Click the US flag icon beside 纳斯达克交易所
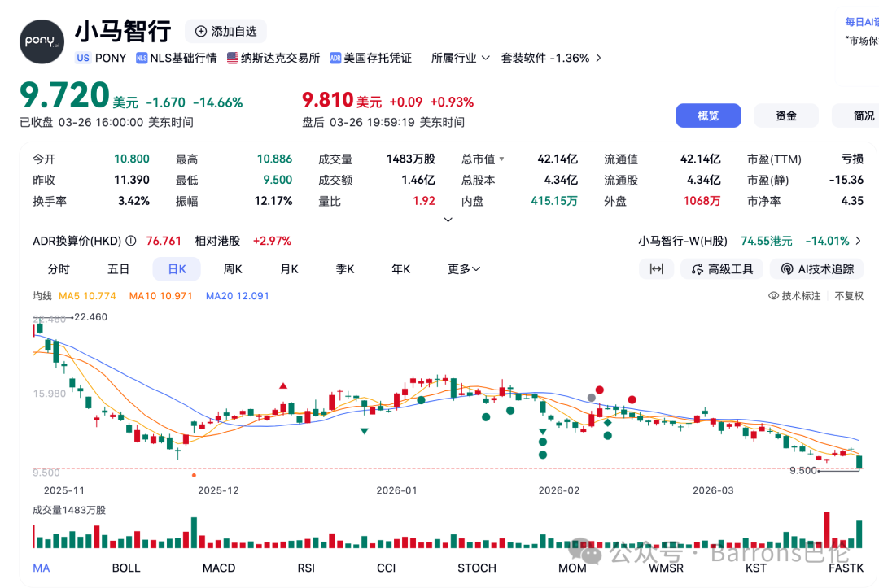 (233, 59)
